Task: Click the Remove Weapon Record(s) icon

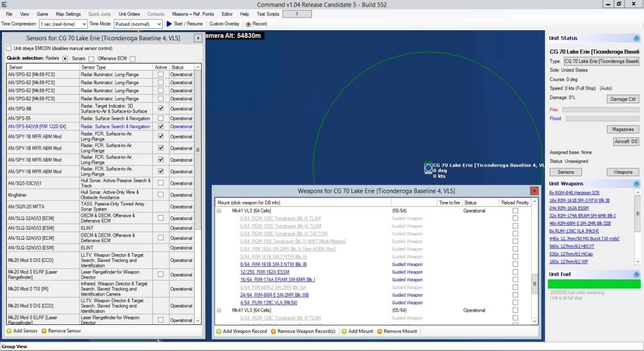Action: tap(273, 331)
